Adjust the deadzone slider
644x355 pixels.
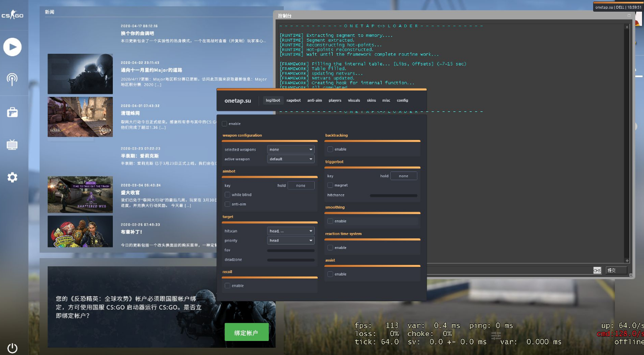tap(291, 260)
